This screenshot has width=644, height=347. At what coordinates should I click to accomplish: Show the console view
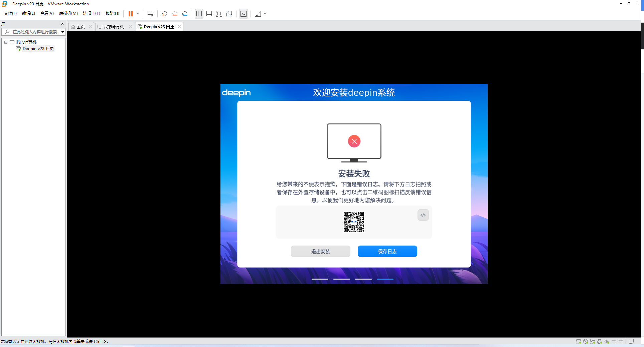pyautogui.click(x=244, y=14)
